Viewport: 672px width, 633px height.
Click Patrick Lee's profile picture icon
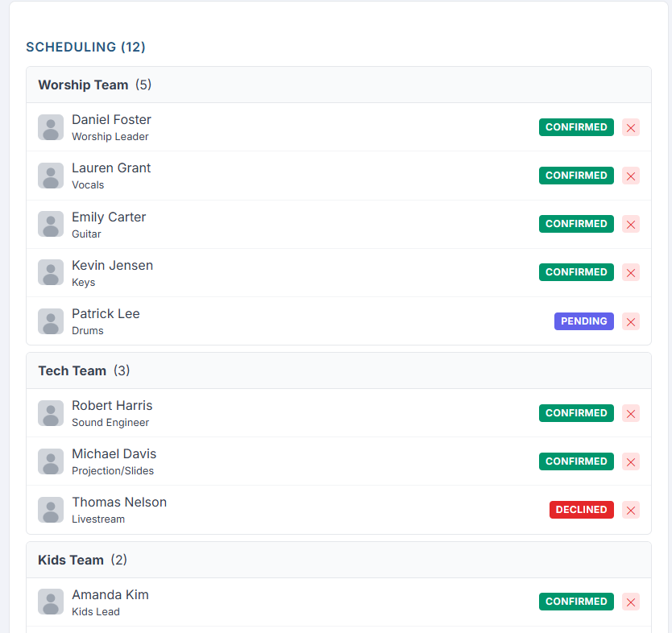coord(50,321)
